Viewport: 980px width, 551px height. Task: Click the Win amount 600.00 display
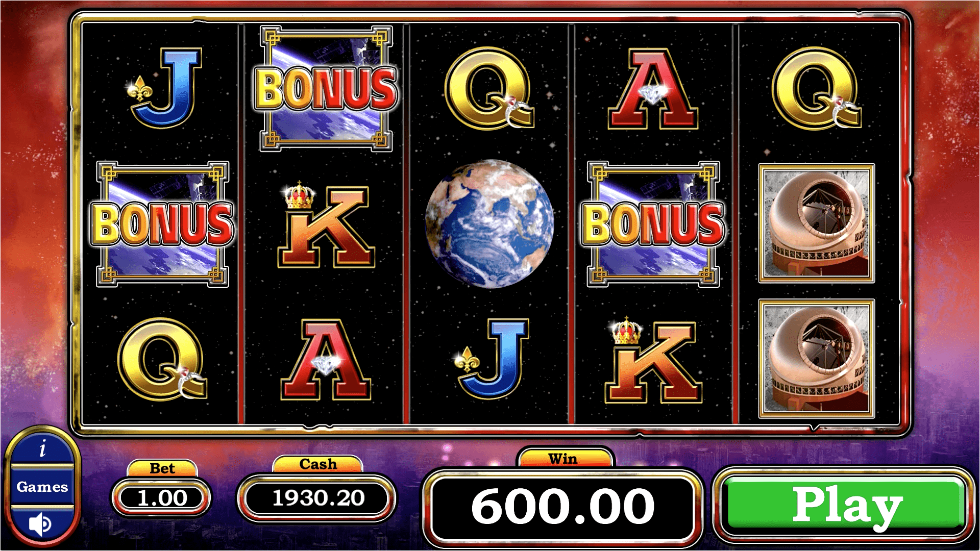562,506
